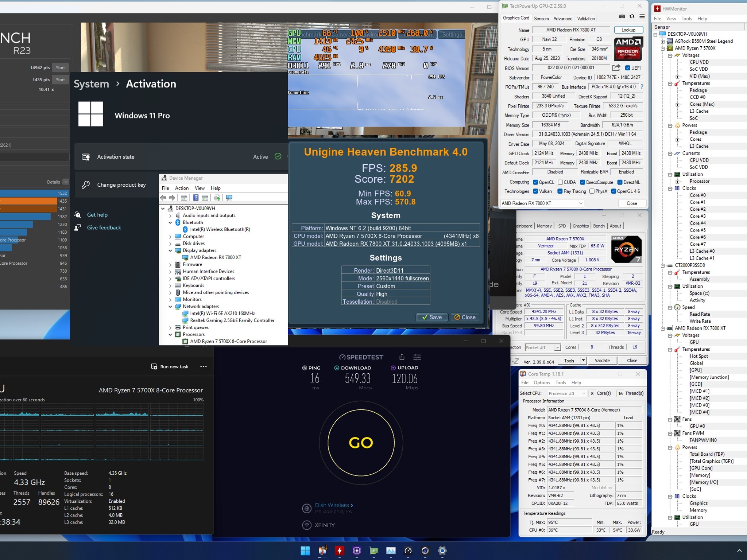Click Device Manager back arrow icon
Image resolution: width=747 pixels, height=560 pixels.
[x=163, y=198]
